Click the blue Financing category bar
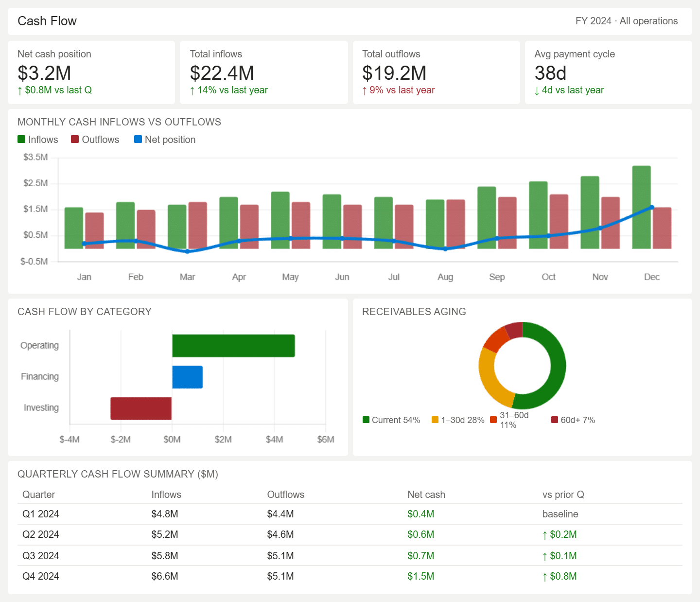Screen dimensions: 700x602 point(187,377)
